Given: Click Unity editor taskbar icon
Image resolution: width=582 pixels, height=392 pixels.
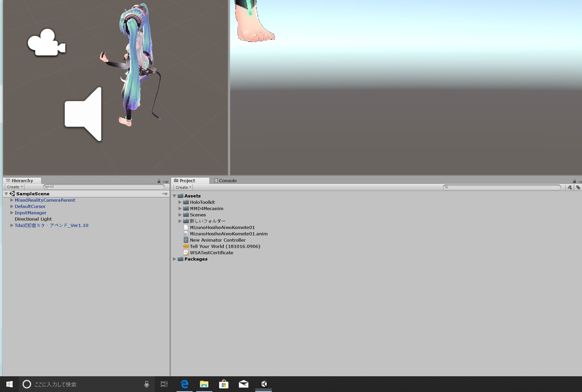Looking at the screenshot, I should (x=263, y=384).
